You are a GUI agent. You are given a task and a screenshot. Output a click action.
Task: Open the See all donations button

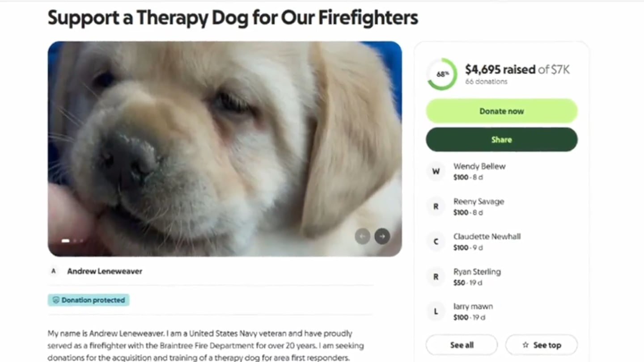(462, 345)
